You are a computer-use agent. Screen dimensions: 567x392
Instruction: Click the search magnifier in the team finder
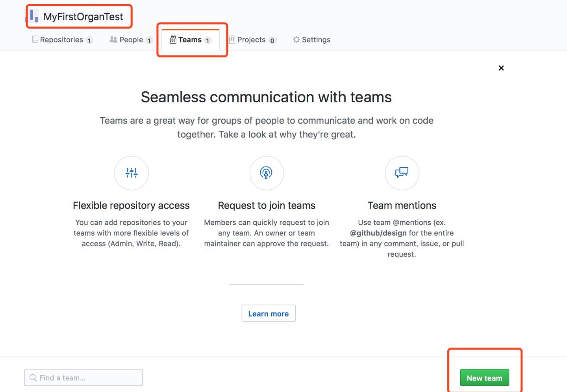pos(33,378)
